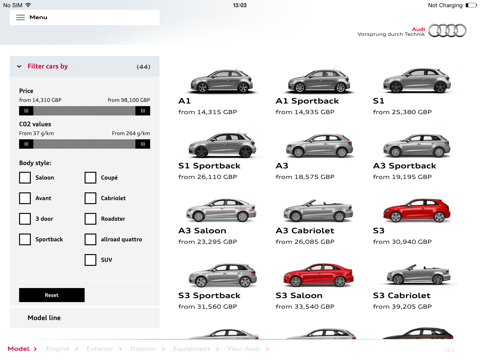The width and height of the screenshot is (480, 360).
Task: Enable the allroad quattro checkbox
Action: (90, 239)
